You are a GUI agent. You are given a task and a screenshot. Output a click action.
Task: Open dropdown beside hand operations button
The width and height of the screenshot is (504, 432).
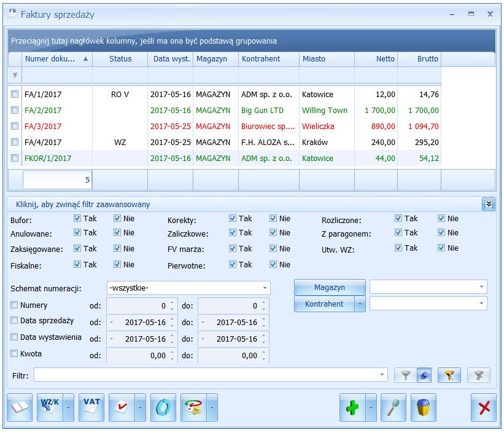(x=212, y=407)
